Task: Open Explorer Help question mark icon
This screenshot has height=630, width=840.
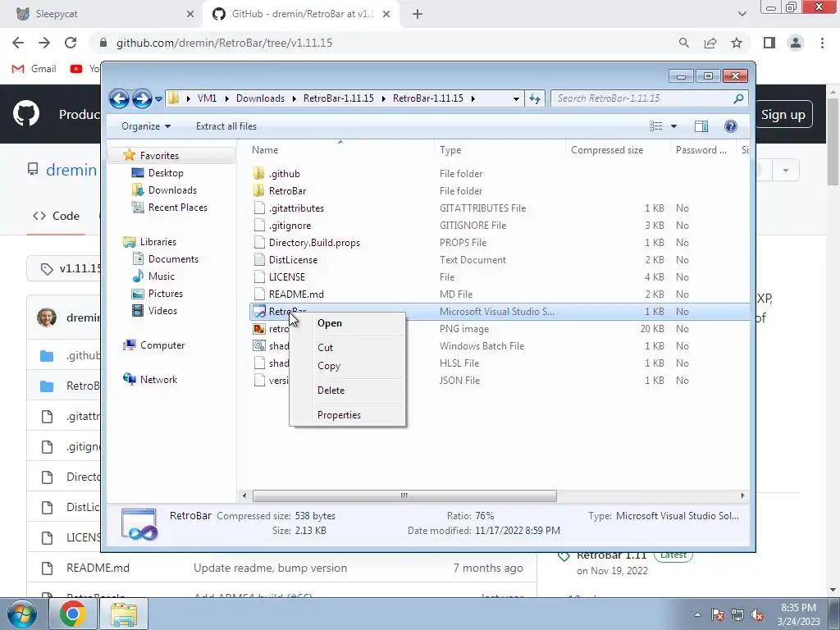Action: point(731,126)
